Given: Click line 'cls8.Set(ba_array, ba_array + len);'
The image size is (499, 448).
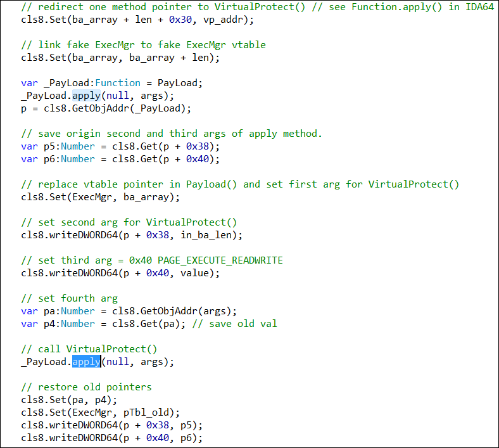Looking at the screenshot, I should pos(120,58).
